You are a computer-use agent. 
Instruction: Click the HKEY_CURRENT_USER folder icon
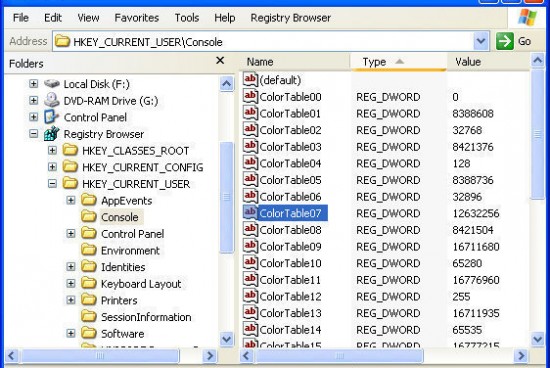[70, 183]
